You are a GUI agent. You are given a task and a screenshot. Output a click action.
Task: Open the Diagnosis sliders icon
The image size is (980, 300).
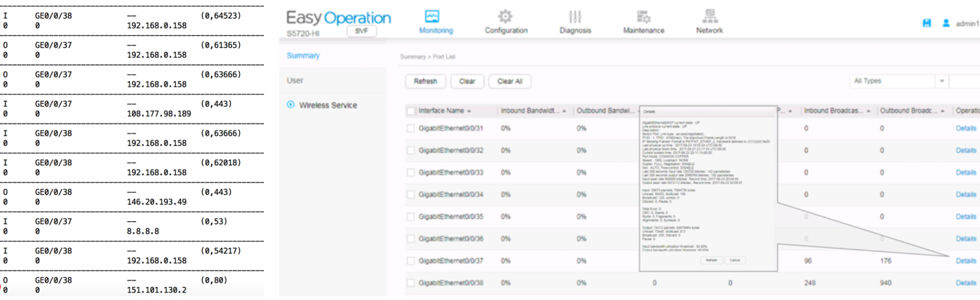click(575, 17)
